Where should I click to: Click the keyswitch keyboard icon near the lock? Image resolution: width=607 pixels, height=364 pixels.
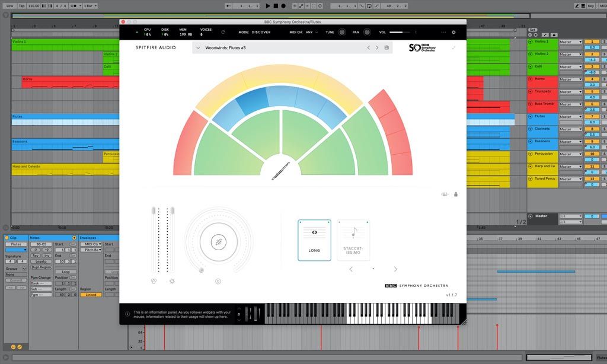point(445,194)
